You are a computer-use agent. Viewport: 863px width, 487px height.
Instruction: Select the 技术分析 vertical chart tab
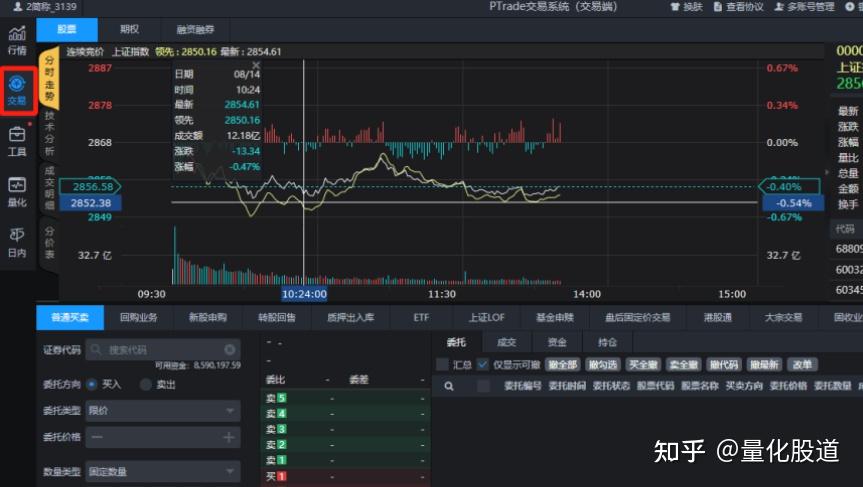coord(50,134)
